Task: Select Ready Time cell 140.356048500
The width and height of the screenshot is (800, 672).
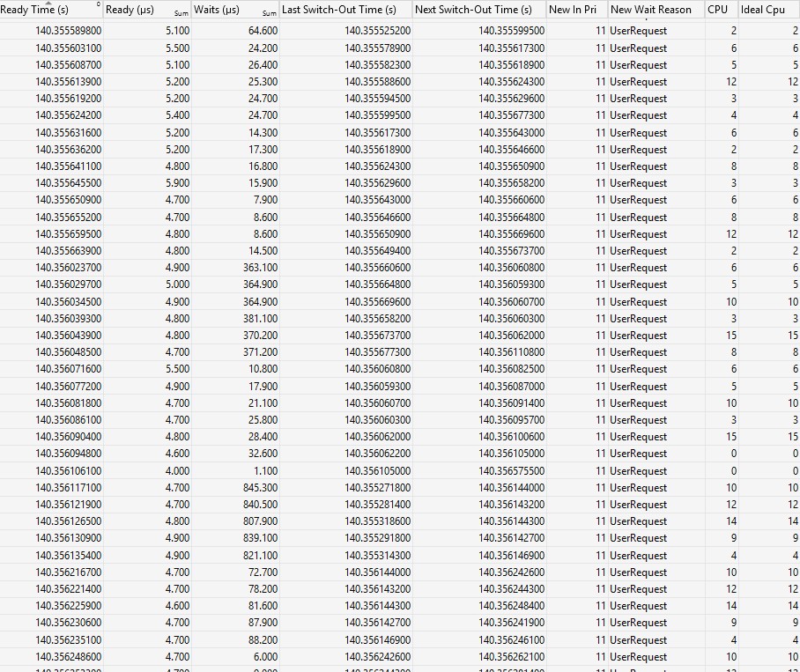Action: tap(69, 352)
